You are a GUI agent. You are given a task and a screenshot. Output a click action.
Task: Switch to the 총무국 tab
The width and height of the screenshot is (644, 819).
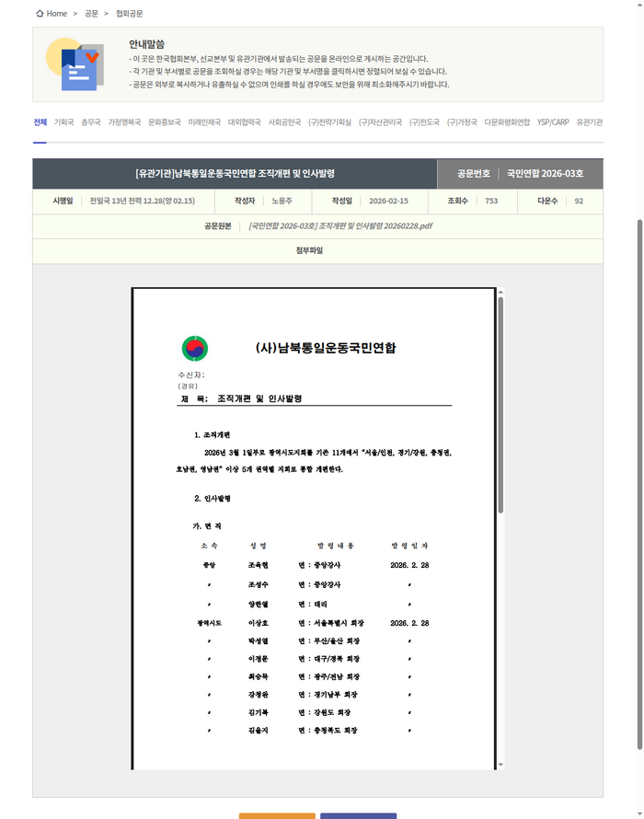click(x=91, y=122)
